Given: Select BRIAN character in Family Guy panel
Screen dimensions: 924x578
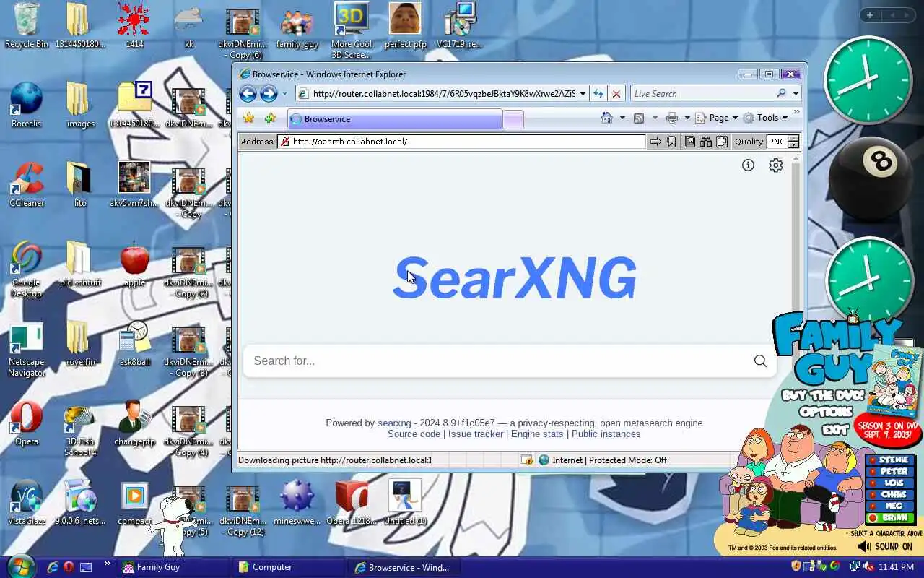Looking at the screenshot, I should click(x=891, y=517).
